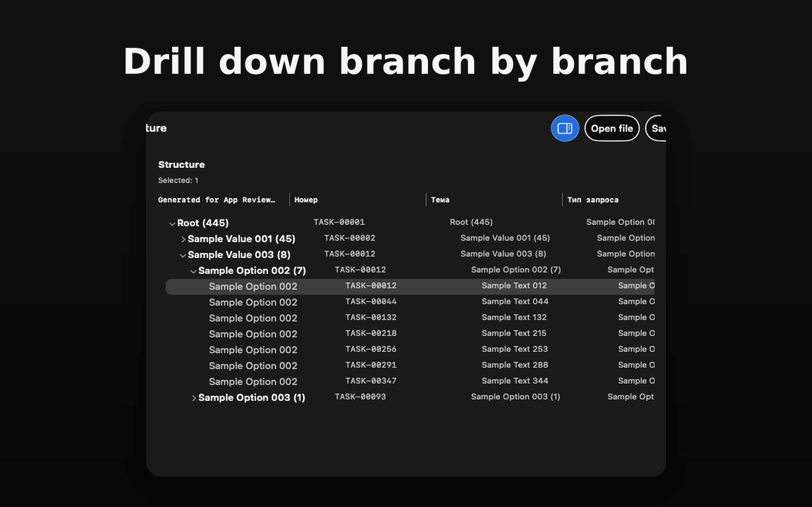The image size is (812, 507).
Task: Select the Sample Option 003 (1) row
Action: pyautogui.click(x=252, y=398)
